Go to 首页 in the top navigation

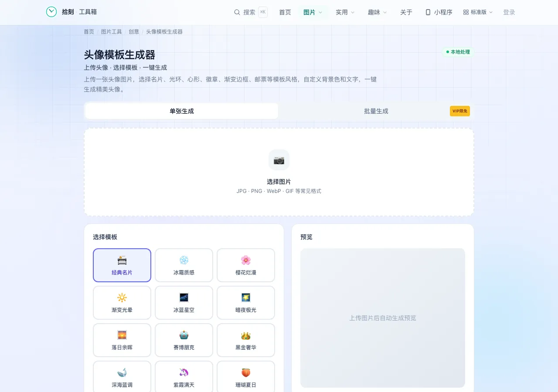coord(285,12)
